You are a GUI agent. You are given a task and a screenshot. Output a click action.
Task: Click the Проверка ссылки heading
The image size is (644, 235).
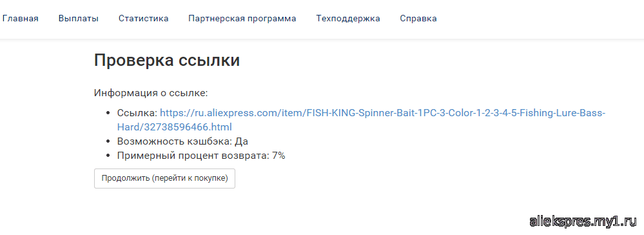[167, 61]
